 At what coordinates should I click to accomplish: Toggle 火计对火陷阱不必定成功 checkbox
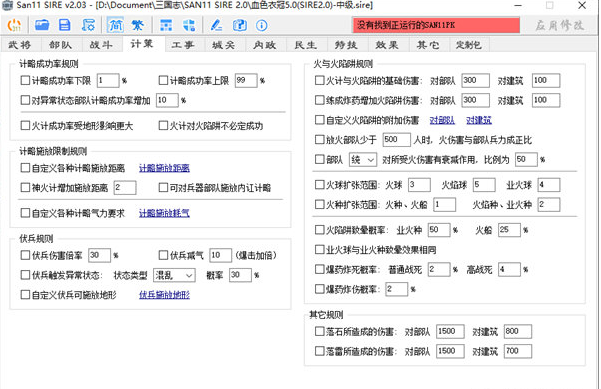pyautogui.click(x=163, y=125)
